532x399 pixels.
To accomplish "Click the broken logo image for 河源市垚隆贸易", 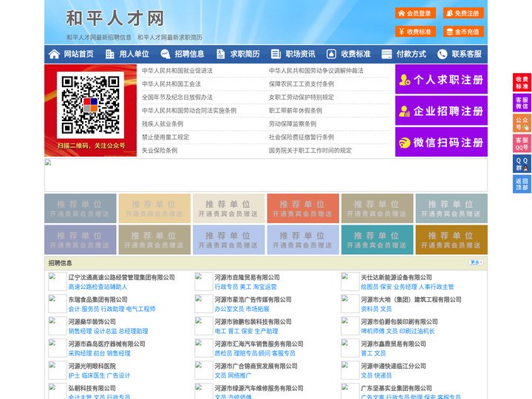I will [x=203, y=282].
